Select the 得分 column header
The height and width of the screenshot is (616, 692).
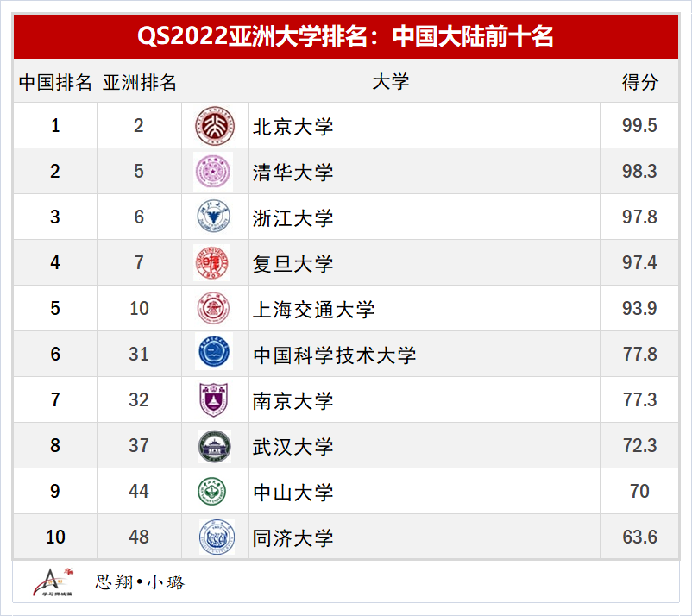click(640, 82)
